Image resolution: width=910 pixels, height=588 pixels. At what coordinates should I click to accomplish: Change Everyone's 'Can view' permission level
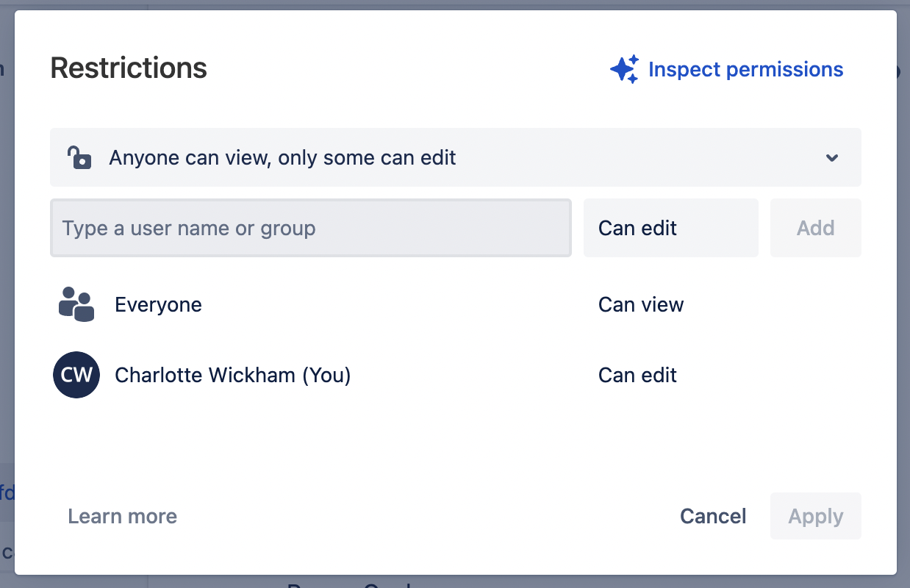pyautogui.click(x=640, y=304)
